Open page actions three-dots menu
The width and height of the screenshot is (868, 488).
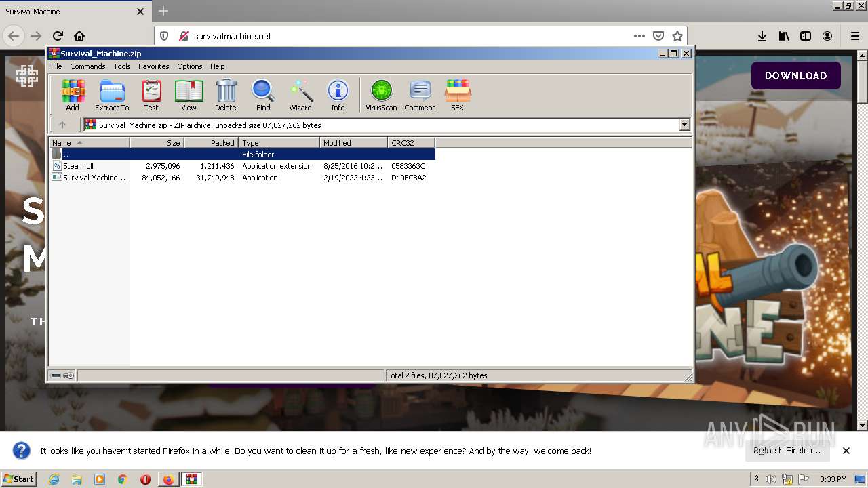tap(639, 36)
